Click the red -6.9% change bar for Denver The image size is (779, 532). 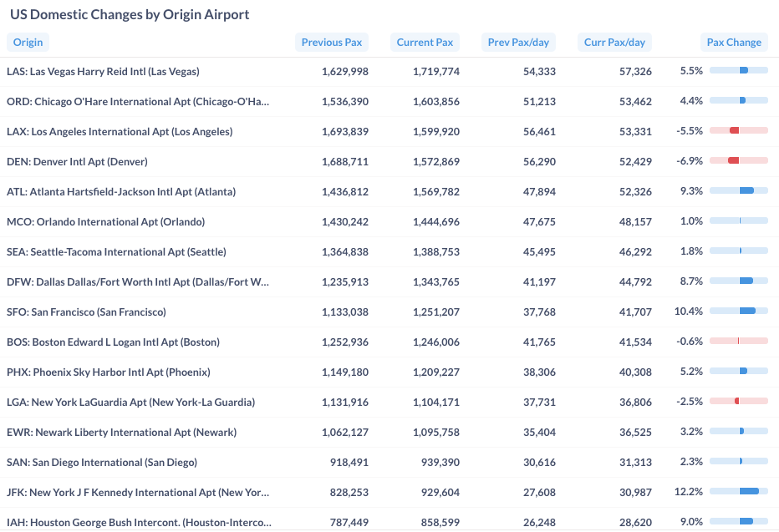pos(739,160)
